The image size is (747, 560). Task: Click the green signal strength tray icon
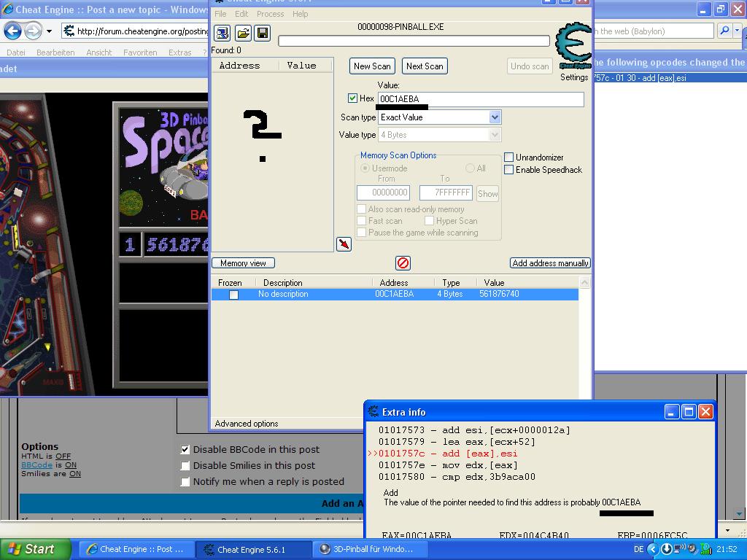pos(706,550)
